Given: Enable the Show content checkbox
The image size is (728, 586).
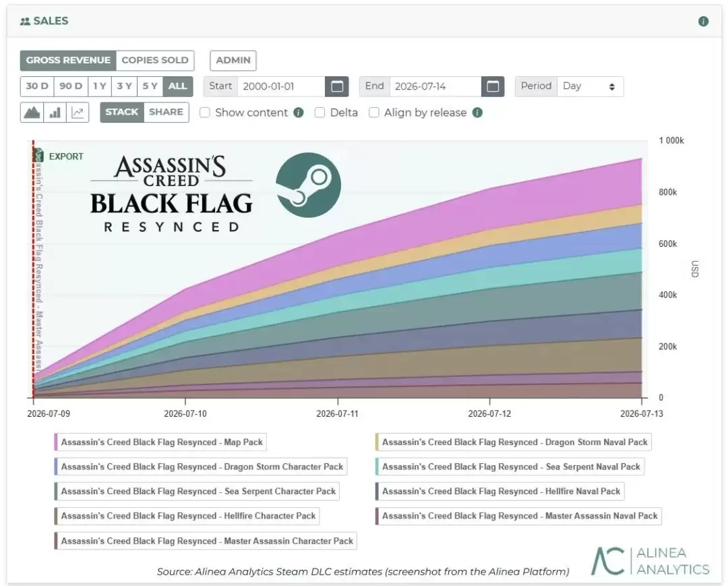Looking at the screenshot, I should 204,113.
